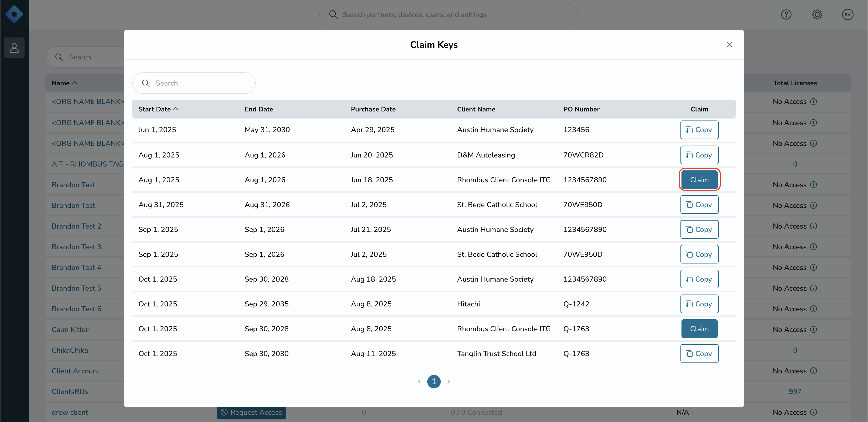Sort by Start Date column
This screenshot has width=868, height=422.
pyautogui.click(x=158, y=109)
